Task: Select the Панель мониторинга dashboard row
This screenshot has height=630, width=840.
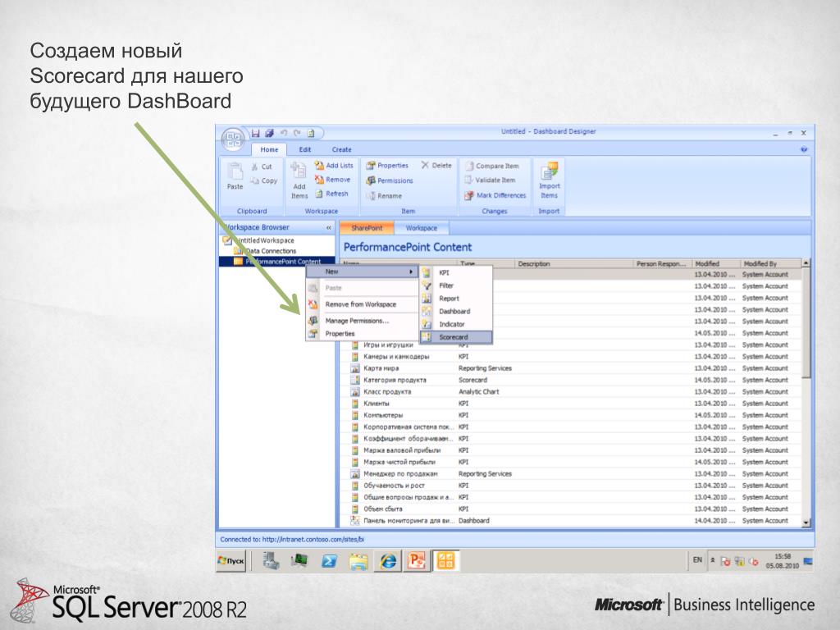Action: point(571,521)
